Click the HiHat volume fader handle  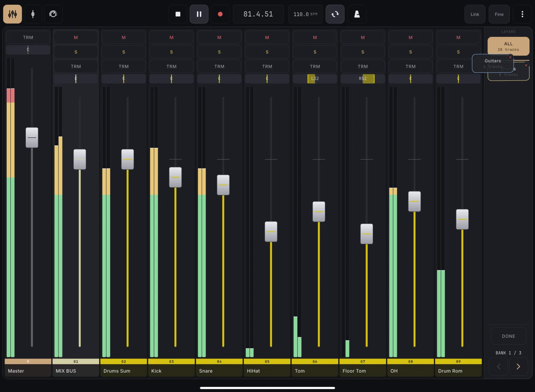click(271, 231)
